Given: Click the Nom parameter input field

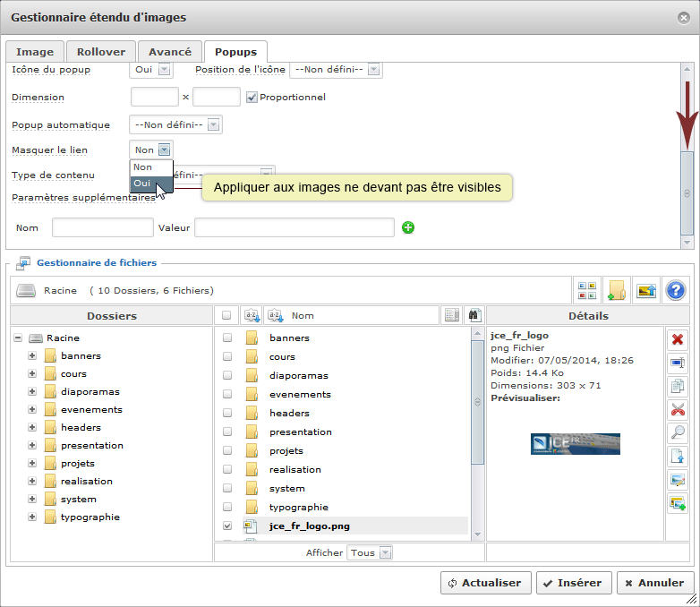Looking at the screenshot, I should pos(103,228).
